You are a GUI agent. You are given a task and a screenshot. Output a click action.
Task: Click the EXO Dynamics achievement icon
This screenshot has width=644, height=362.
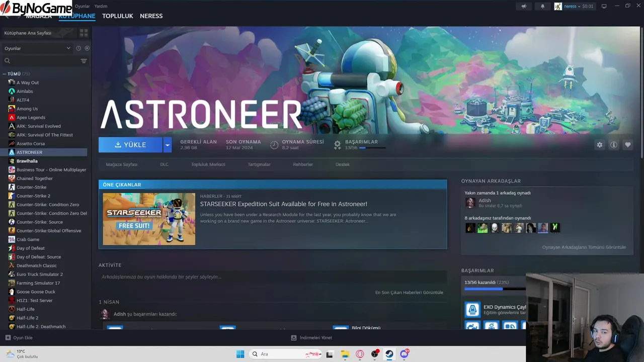[472, 309]
